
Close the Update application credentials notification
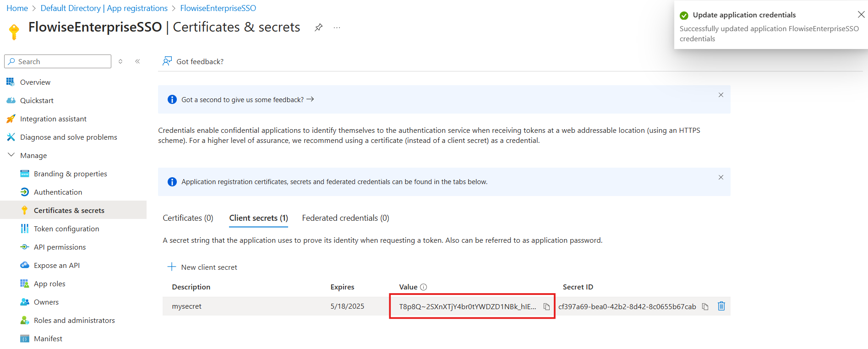(x=861, y=15)
